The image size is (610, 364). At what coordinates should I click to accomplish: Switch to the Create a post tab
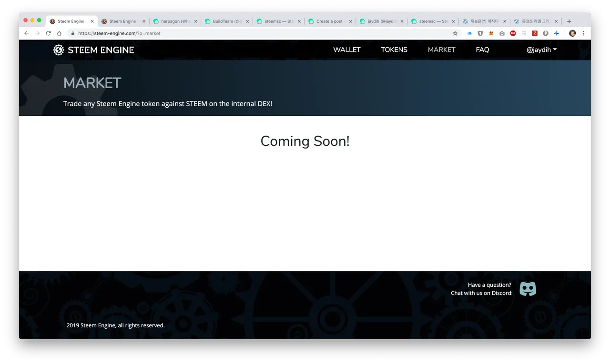point(329,21)
